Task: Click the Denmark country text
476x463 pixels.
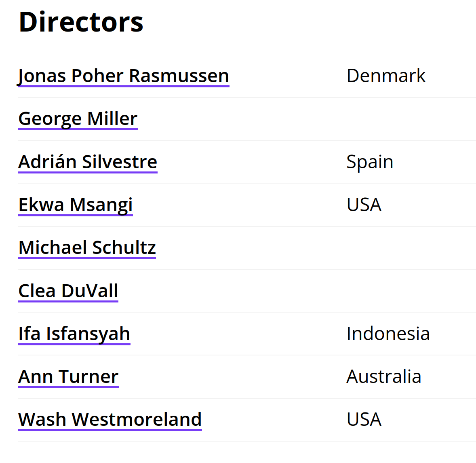Action: pos(386,76)
